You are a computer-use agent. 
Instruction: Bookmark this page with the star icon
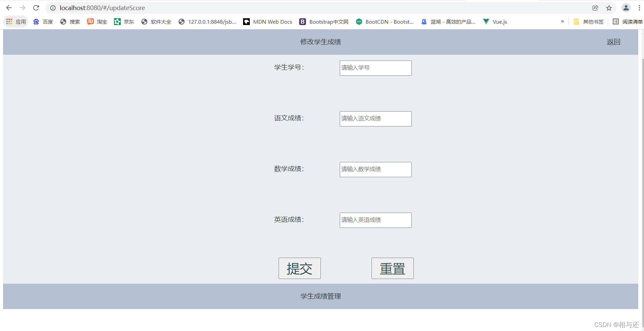tap(609, 8)
